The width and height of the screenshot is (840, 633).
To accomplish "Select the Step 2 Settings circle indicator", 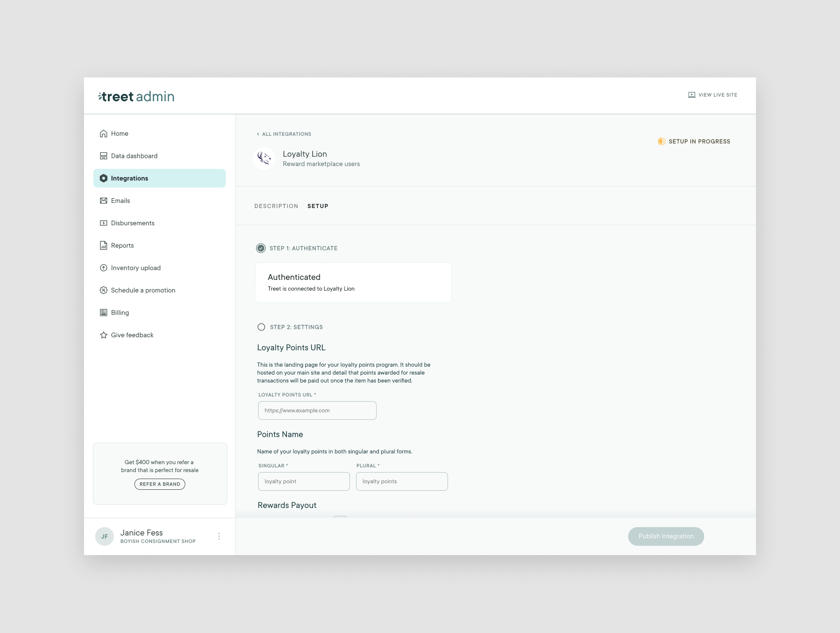I will click(261, 327).
